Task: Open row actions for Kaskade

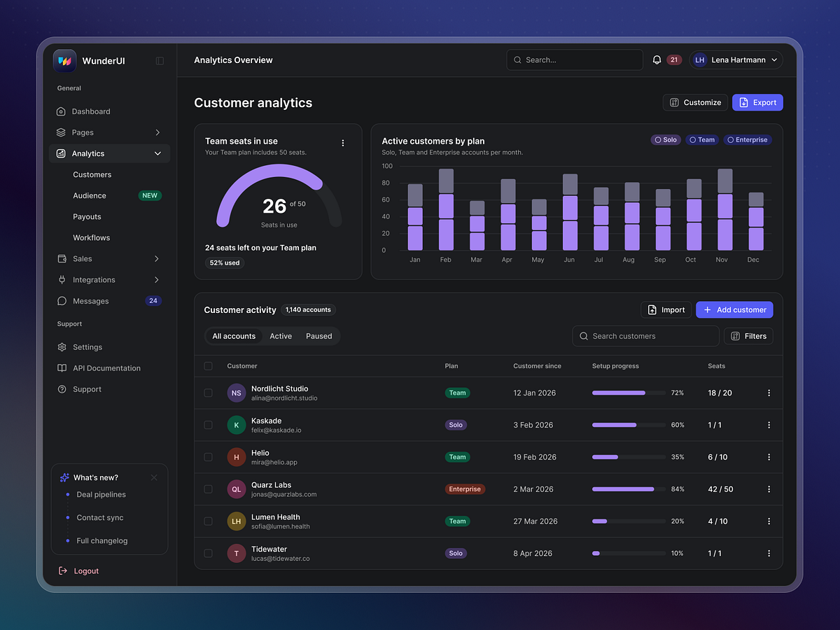Action: coord(769,425)
